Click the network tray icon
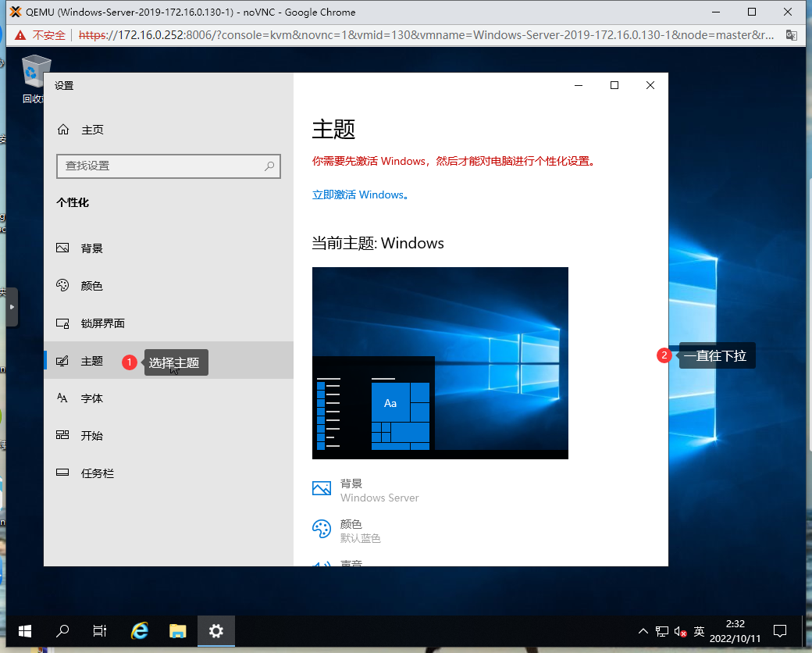 [662, 631]
